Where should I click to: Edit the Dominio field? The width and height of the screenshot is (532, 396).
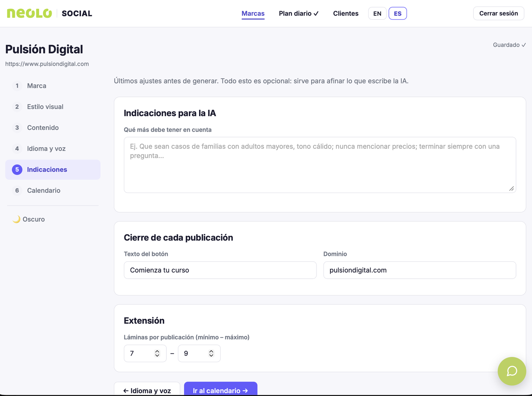pyautogui.click(x=420, y=270)
